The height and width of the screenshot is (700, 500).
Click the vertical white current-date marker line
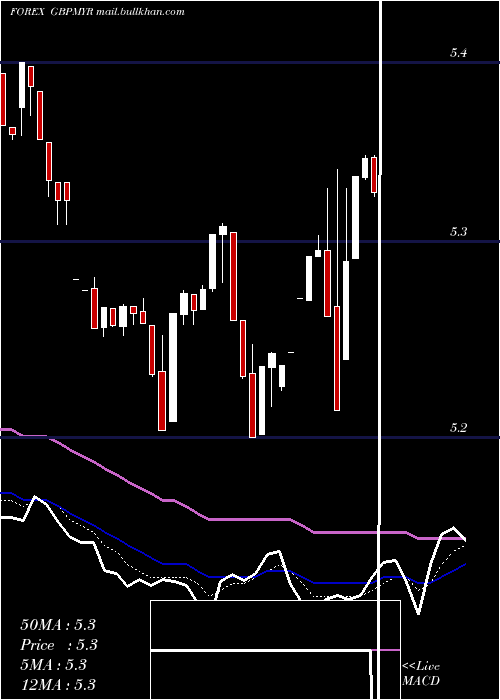pyautogui.click(x=380, y=350)
